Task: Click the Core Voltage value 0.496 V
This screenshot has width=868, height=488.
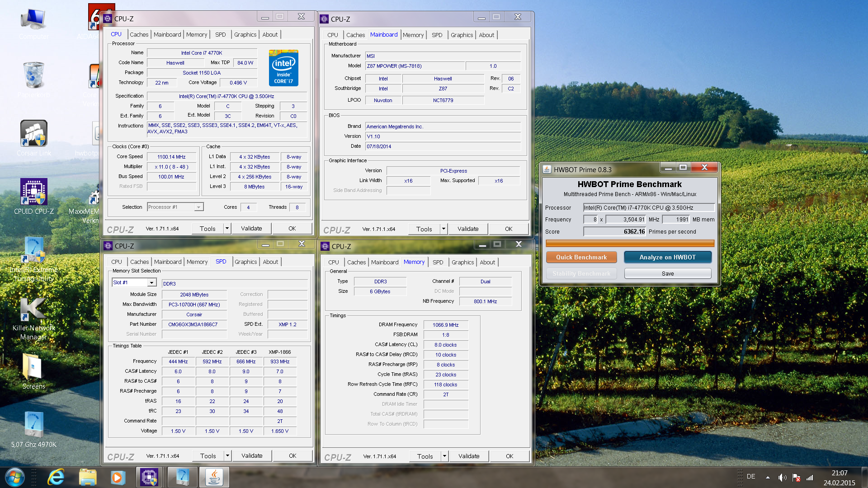Action: coord(238,83)
